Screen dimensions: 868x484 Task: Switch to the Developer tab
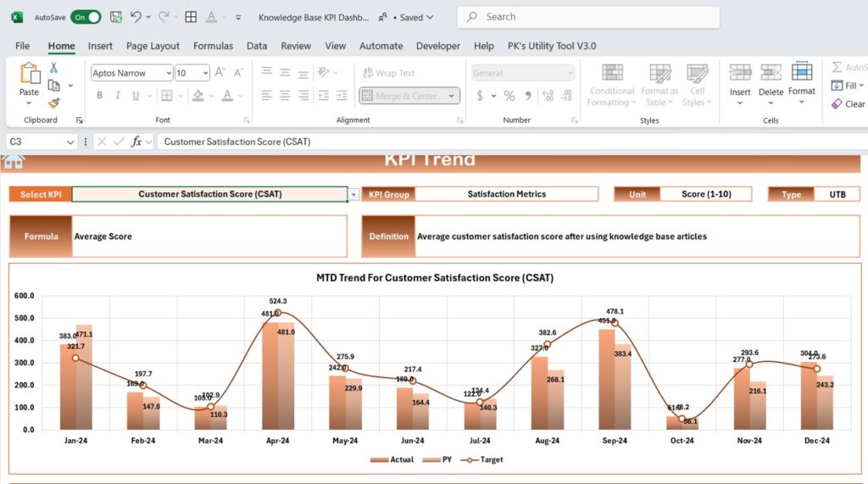pos(438,46)
